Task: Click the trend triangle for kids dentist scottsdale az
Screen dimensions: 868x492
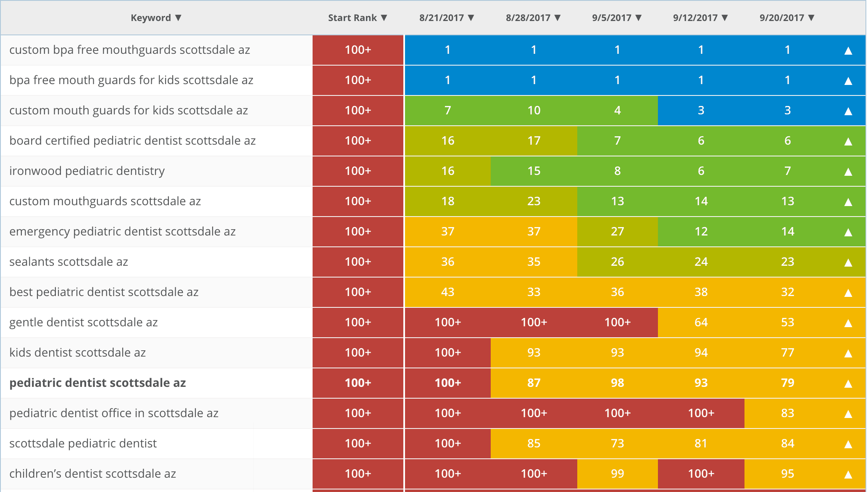Action: point(848,353)
